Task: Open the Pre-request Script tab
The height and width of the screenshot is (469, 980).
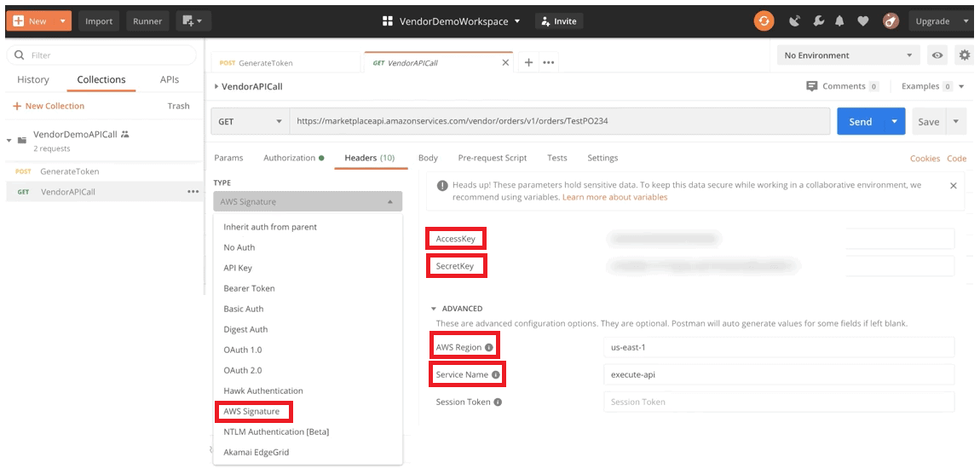Action: point(493,158)
